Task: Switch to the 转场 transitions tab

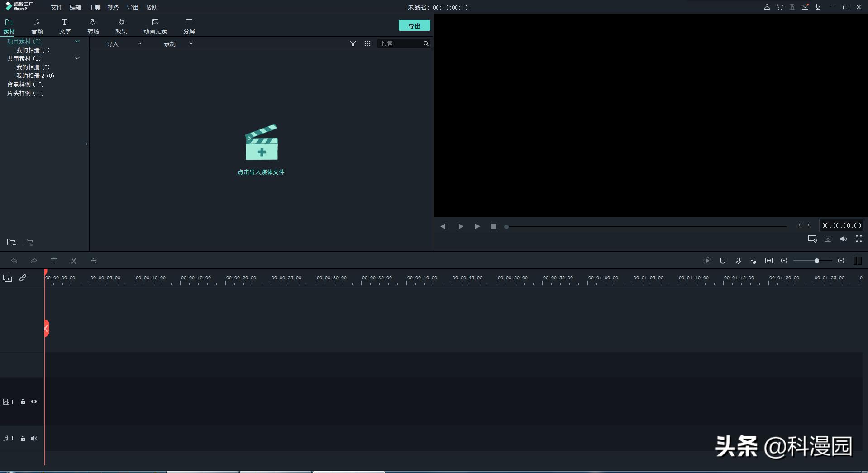Action: pos(93,26)
